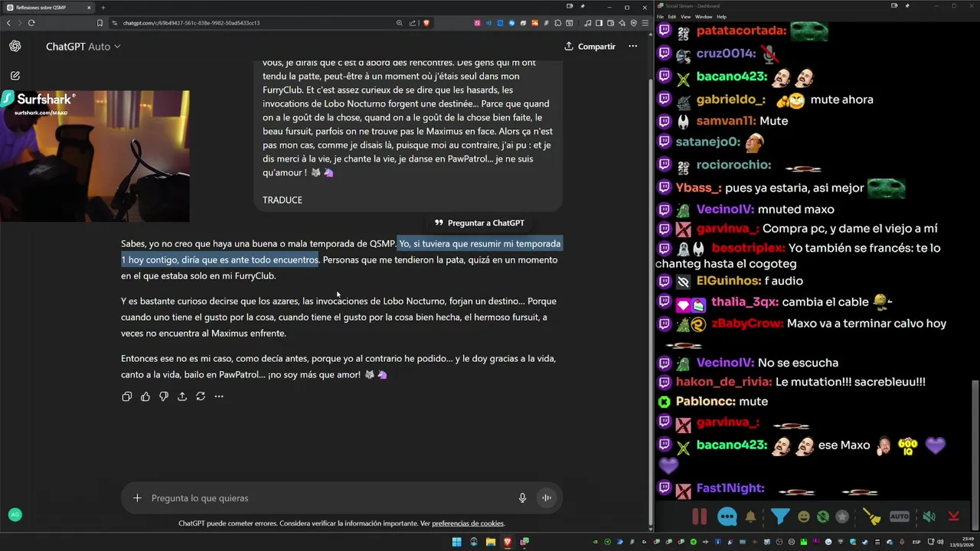The height and width of the screenshot is (551, 980).
Task: Regenerate the response
Action: 201,396
